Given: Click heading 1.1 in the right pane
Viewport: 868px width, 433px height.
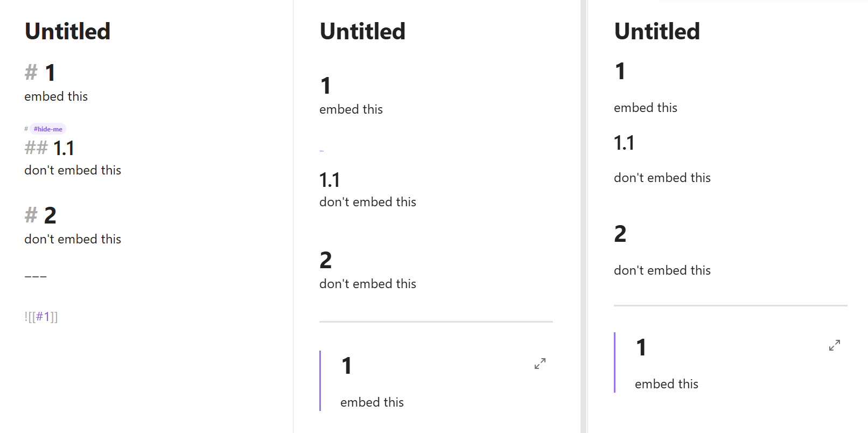Looking at the screenshot, I should (x=624, y=143).
